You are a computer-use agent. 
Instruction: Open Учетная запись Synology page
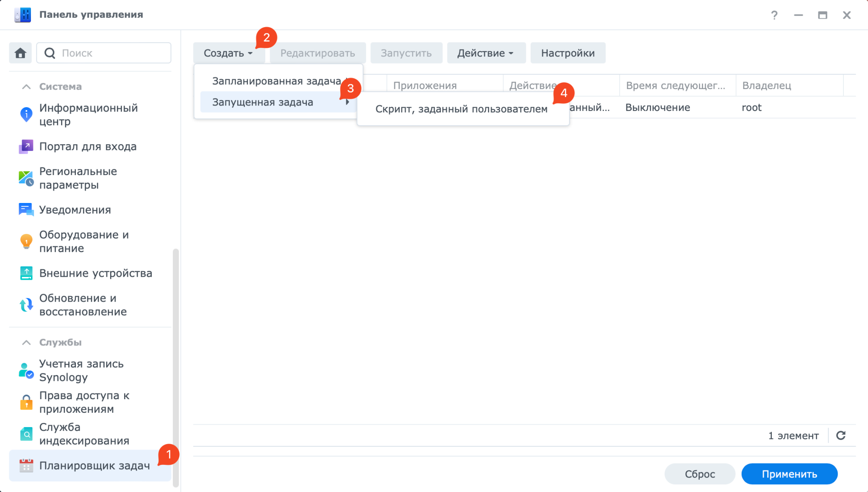tap(81, 371)
